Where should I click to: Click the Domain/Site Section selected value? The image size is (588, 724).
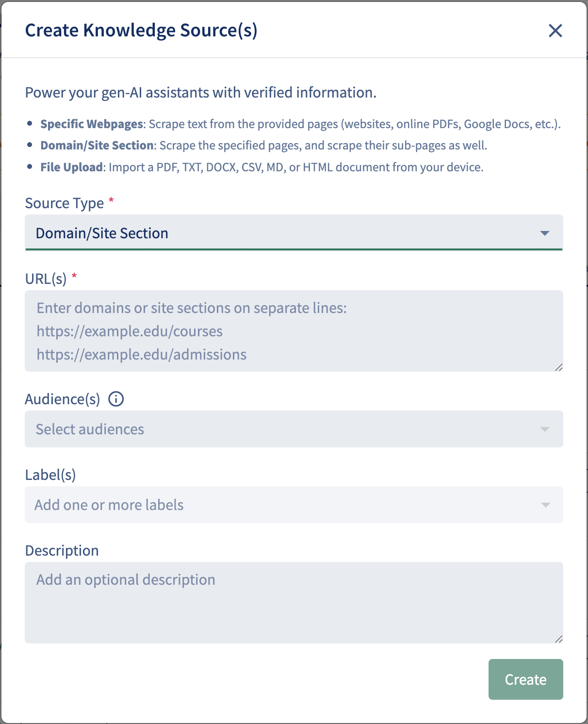pos(102,233)
